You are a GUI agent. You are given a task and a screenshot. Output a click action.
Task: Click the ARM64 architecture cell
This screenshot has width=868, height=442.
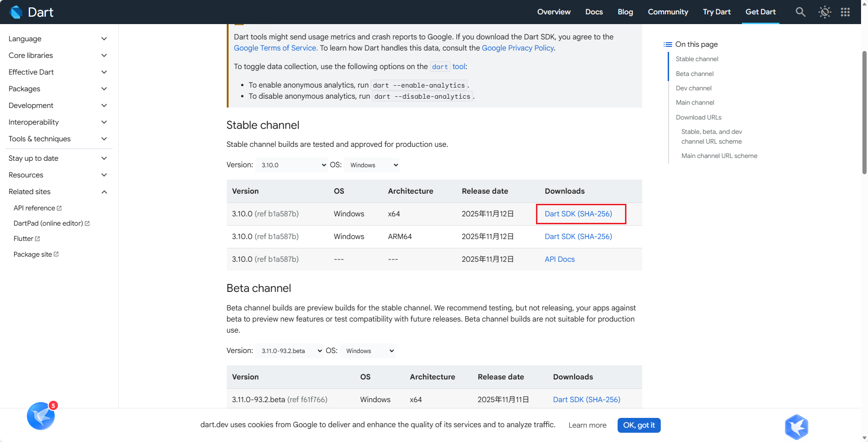(400, 237)
